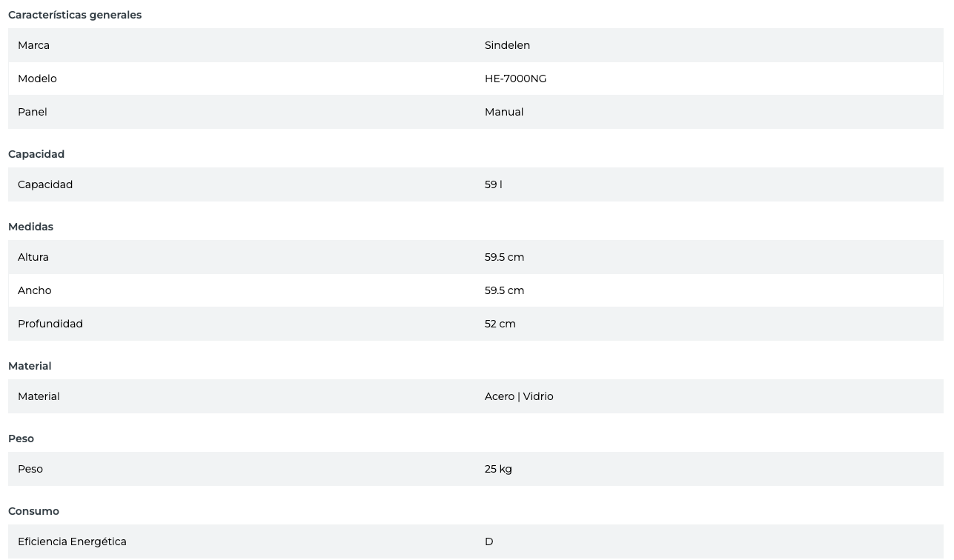954x560 pixels.
Task: Select the Sindelen brand value
Action: point(507,45)
